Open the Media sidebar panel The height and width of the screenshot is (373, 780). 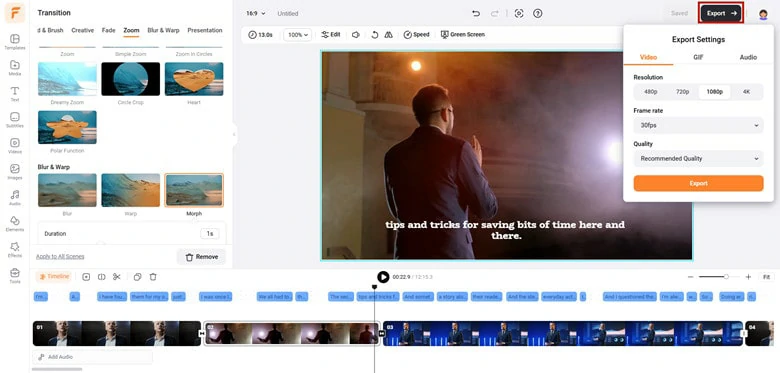tap(15, 68)
